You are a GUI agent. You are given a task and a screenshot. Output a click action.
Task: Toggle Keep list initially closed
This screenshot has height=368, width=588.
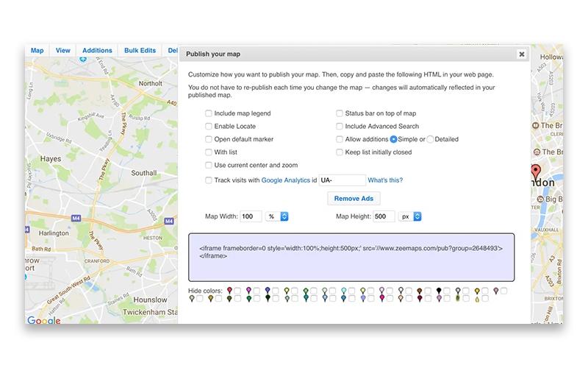(x=340, y=152)
